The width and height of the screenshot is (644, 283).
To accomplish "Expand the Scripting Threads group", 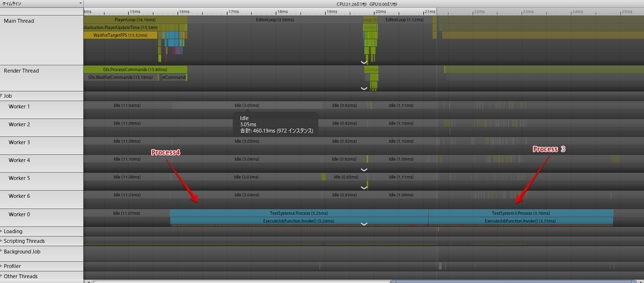I will tap(2, 241).
